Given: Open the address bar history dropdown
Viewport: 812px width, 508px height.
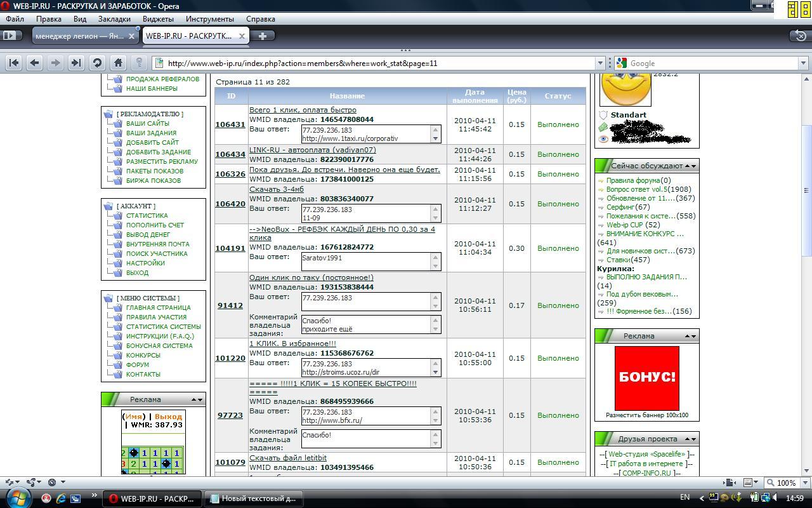Looking at the screenshot, I should [599, 63].
